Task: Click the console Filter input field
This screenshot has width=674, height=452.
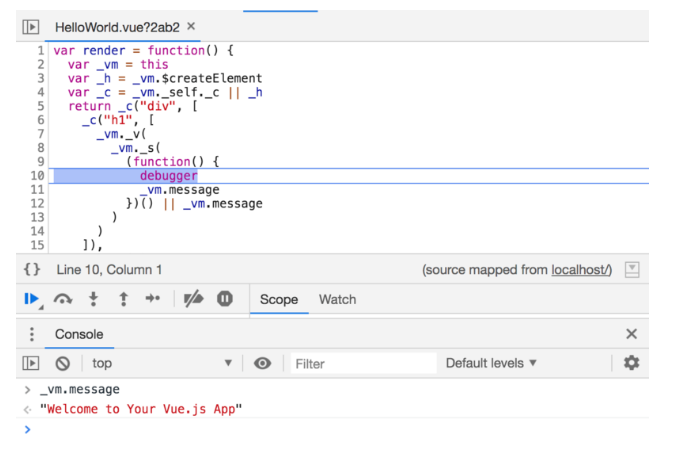Action: pyautogui.click(x=362, y=364)
